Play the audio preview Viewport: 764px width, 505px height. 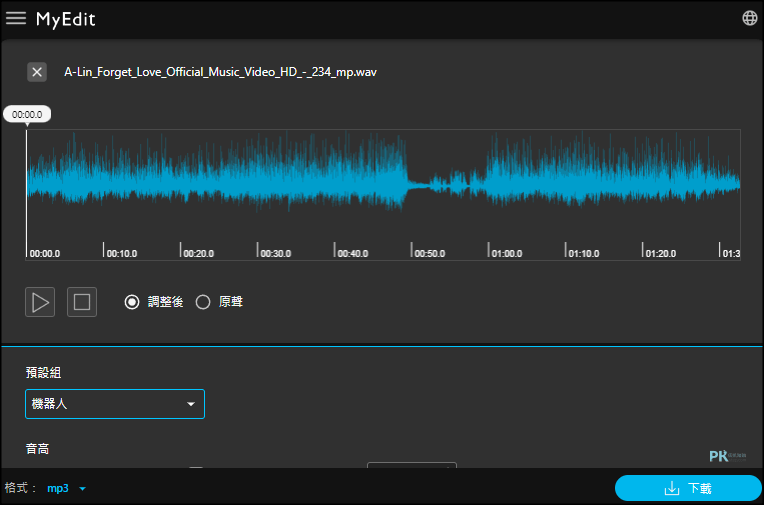(40, 302)
